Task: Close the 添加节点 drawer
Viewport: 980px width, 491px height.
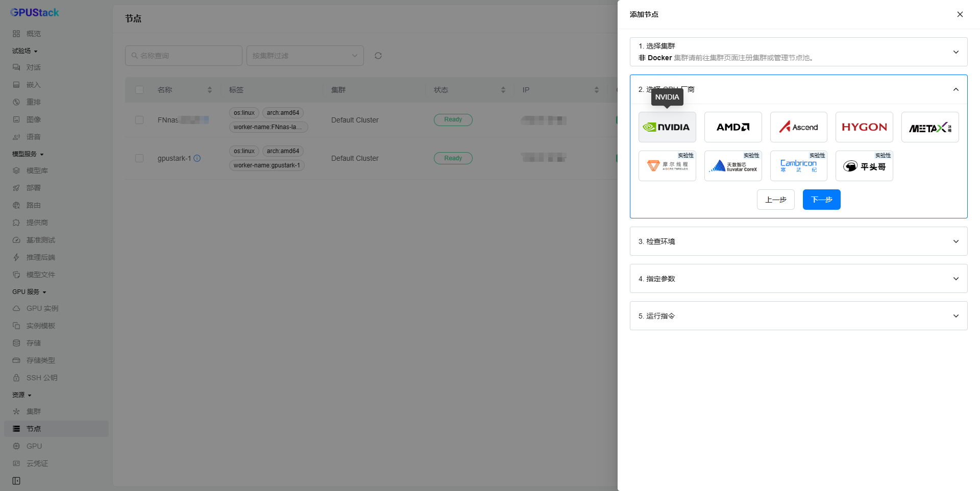Action: tap(960, 14)
